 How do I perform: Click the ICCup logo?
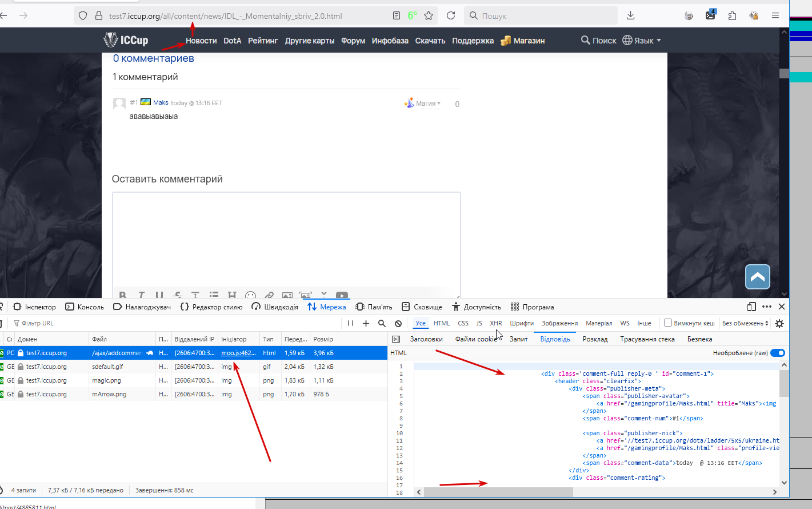pyautogui.click(x=126, y=40)
